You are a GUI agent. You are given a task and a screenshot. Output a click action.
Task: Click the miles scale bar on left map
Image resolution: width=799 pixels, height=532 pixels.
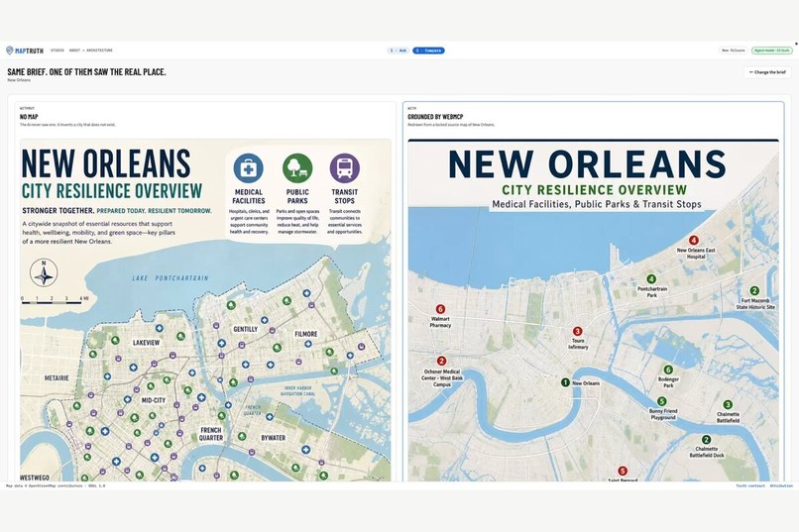coord(54,301)
